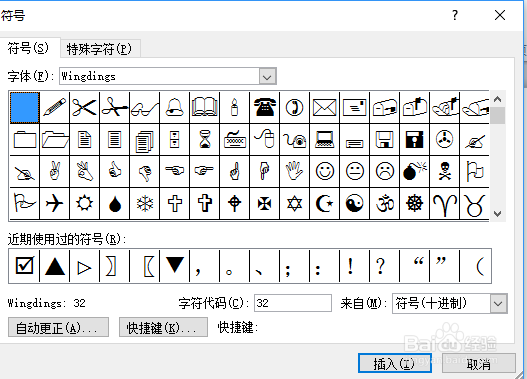Switch to 特殊字符(P) tab
This screenshot has height=379, width=527.
coord(99,49)
